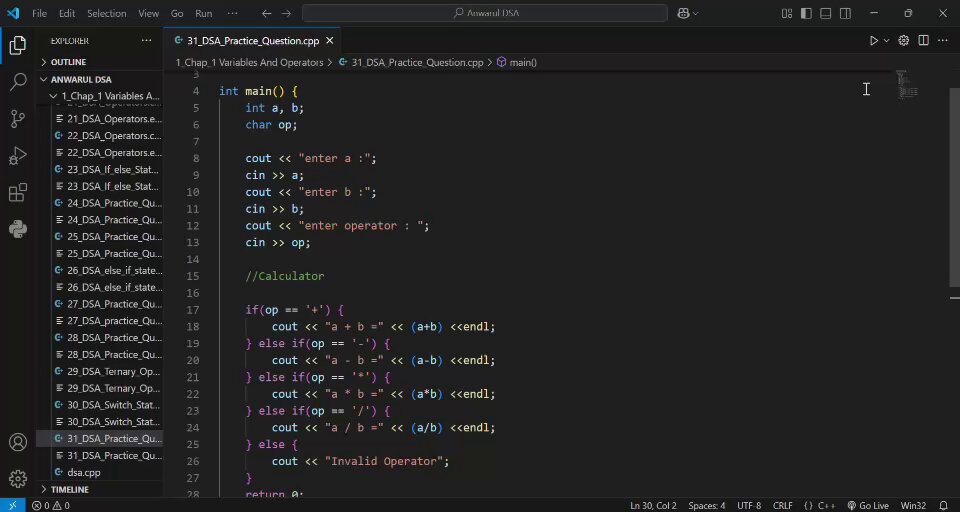Click CRLF end-of-line setting
The width and height of the screenshot is (960, 512).
click(x=782, y=505)
